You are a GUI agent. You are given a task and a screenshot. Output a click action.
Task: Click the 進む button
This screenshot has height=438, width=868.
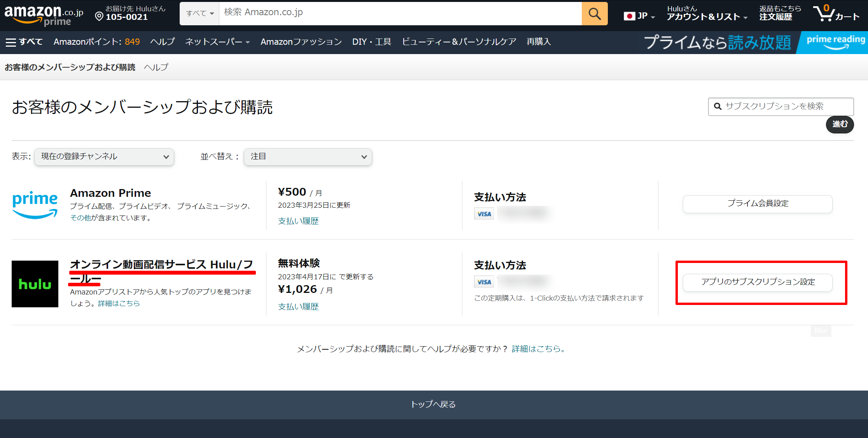coord(840,124)
